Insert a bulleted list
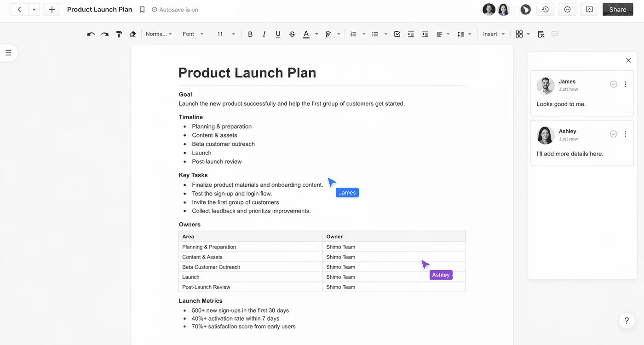Viewport: 644px width, 345px height. pos(375,34)
